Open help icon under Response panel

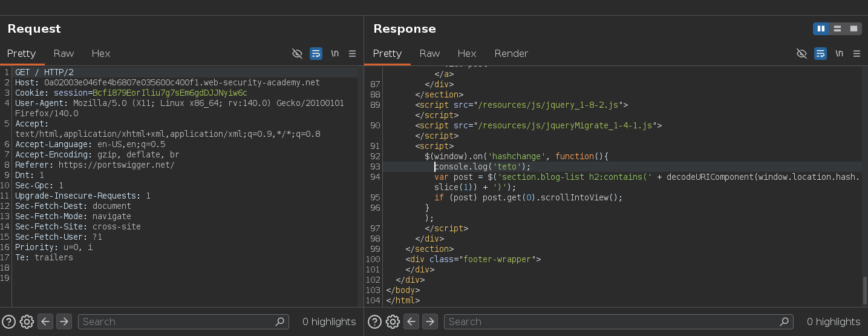pos(374,321)
